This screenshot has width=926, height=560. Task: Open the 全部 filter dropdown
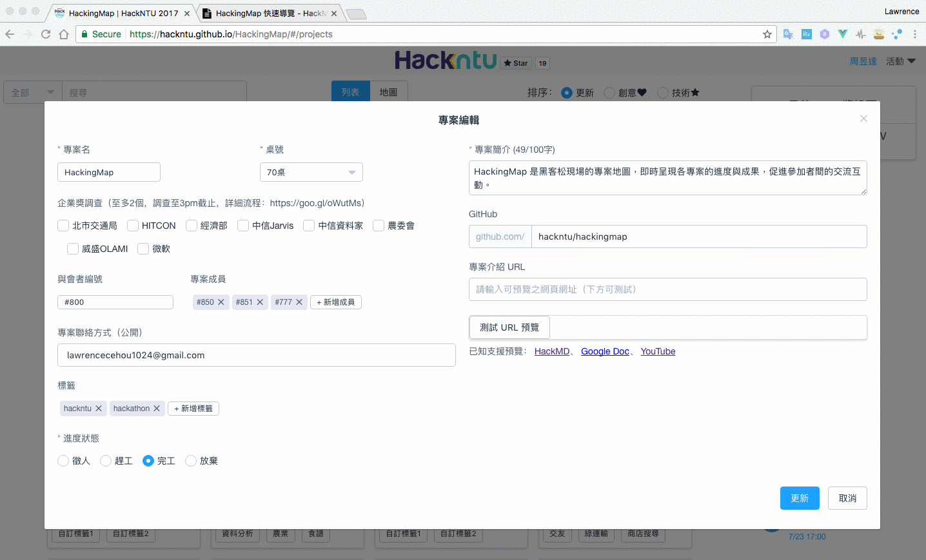(x=33, y=93)
